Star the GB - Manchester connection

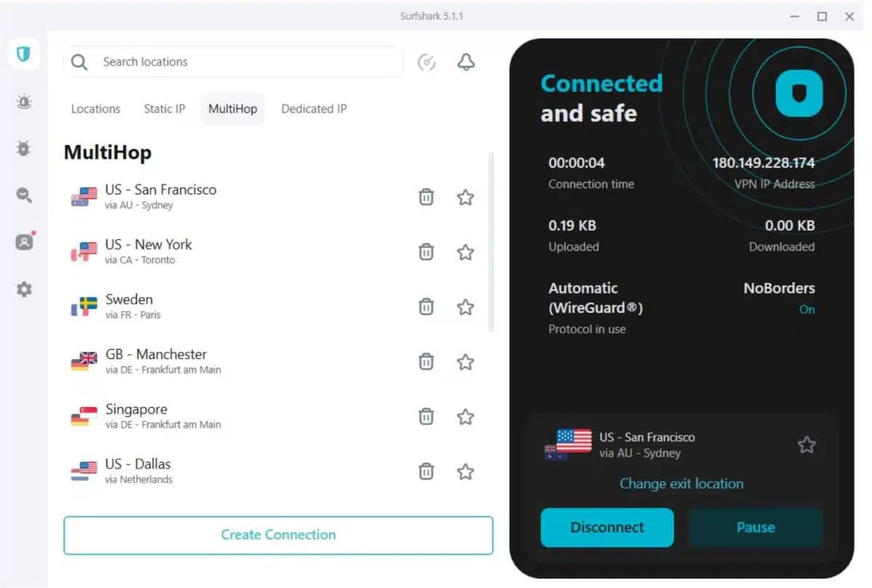(466, 362)
